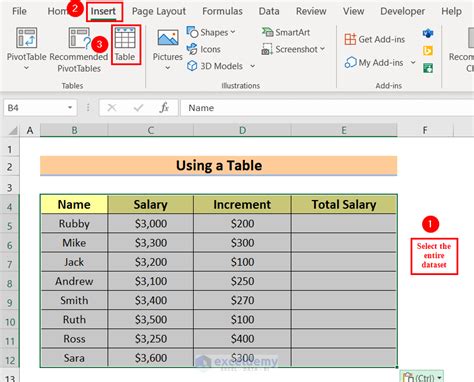Screen dimensions: 474x382
Task: Click the formula bar containing Name
Action: [x=327, y=108]
